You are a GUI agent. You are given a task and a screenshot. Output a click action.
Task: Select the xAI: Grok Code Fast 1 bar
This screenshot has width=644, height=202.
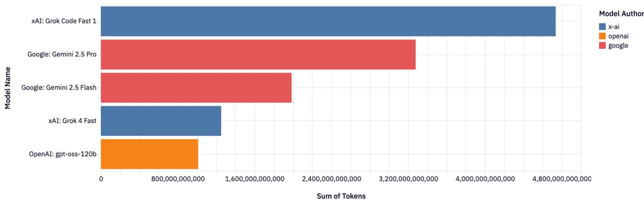(328, 21)
